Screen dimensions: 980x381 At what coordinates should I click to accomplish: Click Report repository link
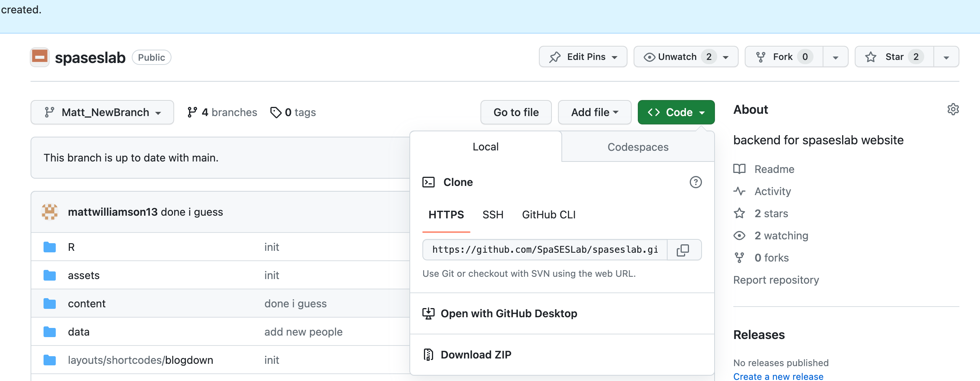[x=776, y=280]
